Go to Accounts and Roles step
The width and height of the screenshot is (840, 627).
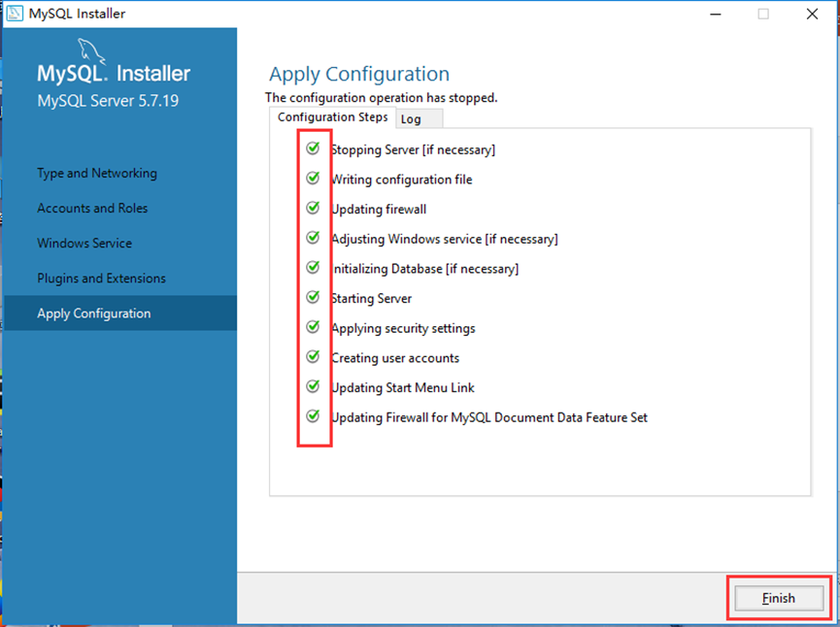[93, 209]
